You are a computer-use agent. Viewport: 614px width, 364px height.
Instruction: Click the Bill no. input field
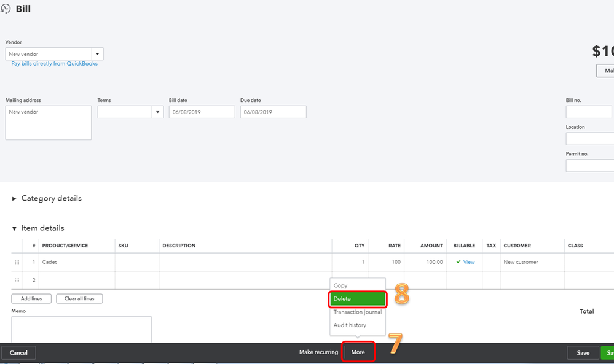(589, 112)
